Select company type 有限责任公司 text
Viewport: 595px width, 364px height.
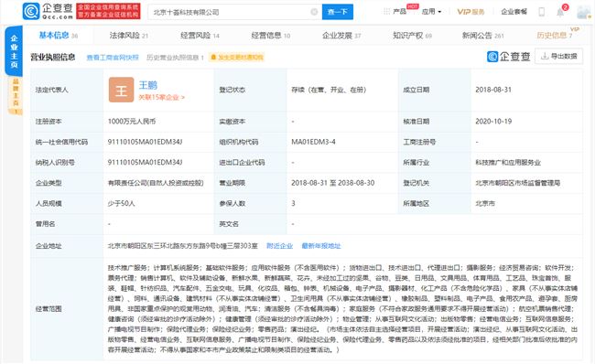tap(156, 183)
